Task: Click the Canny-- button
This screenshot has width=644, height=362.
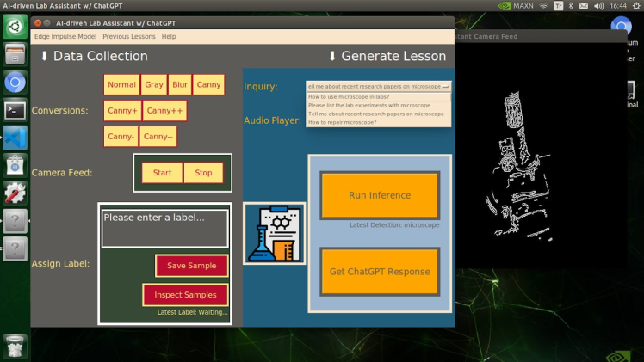Action: (x=158, y=137)
